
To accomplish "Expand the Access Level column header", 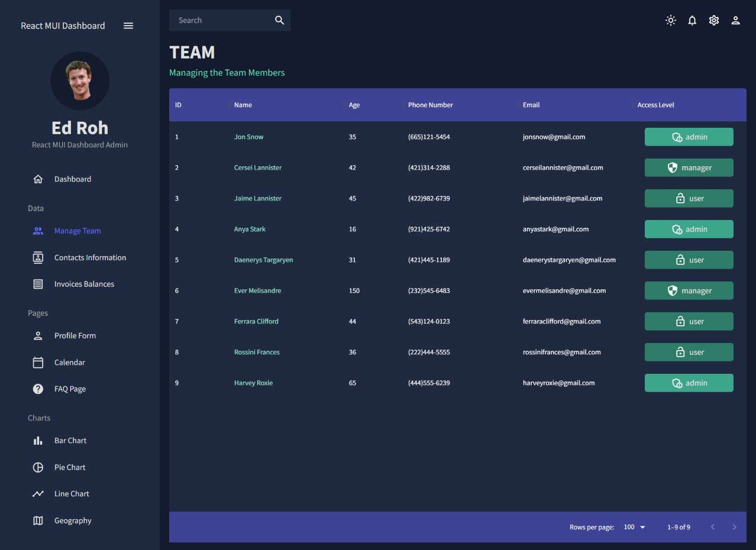I will pyautogui.click(x=655, y=105).
